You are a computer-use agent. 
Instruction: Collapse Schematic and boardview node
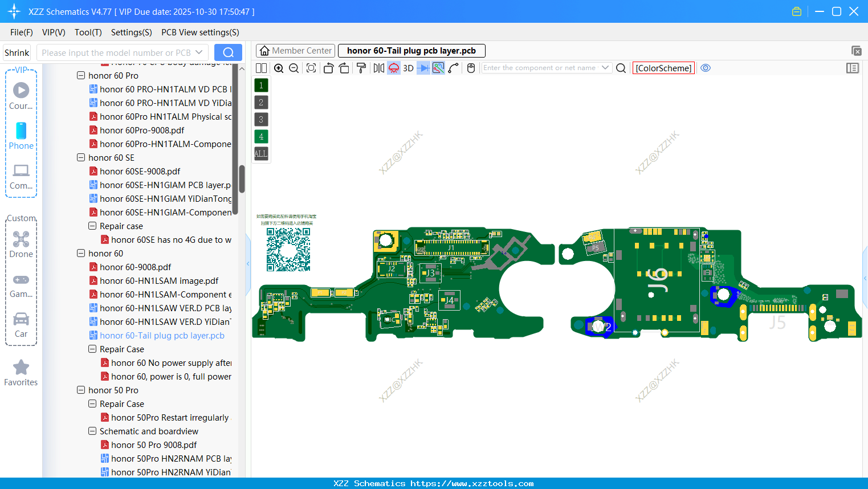tap(92, 431)
